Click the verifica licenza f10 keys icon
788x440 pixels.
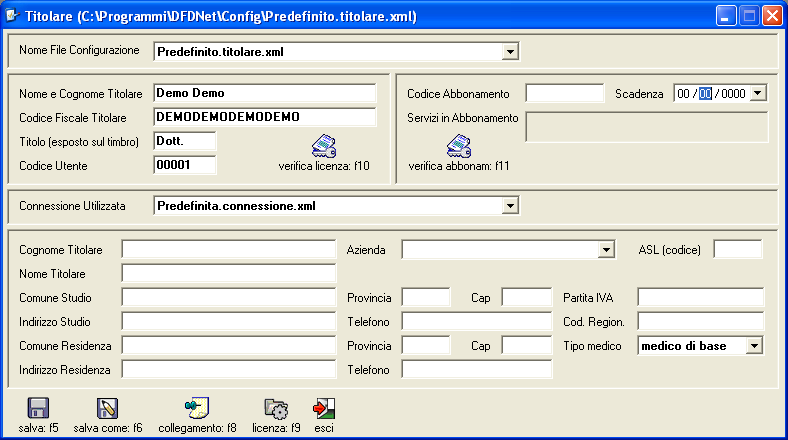click(x=324, y=145)
